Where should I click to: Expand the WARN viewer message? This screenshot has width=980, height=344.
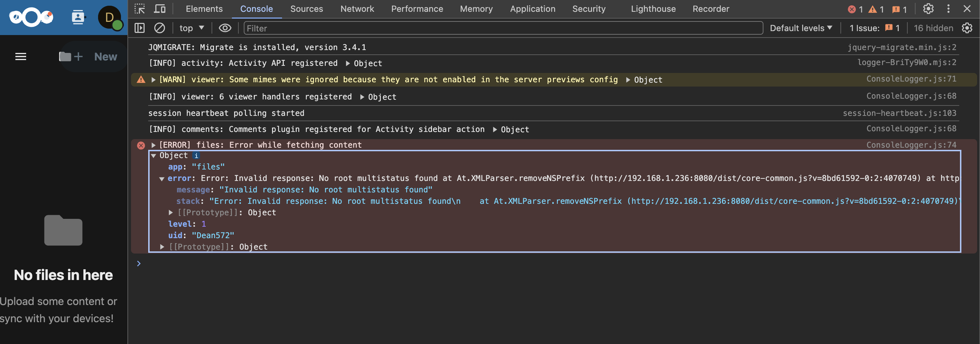coord(153,79)
